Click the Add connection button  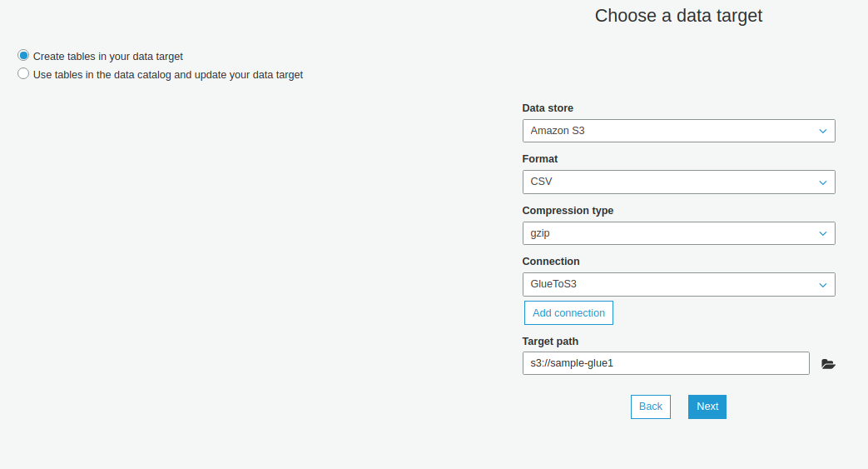point(568,313)
